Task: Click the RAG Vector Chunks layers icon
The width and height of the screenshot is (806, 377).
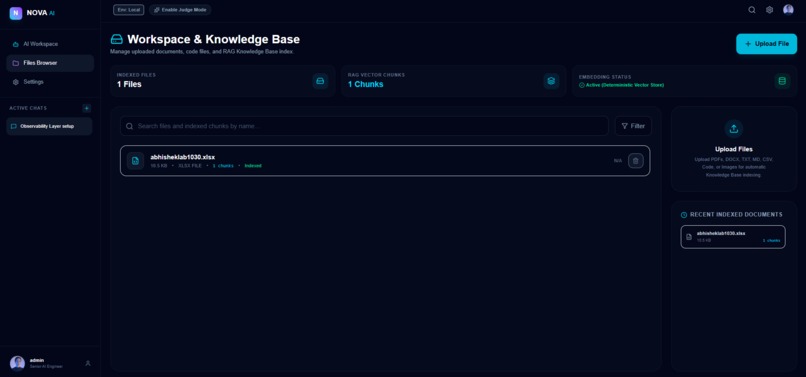Action: coord(551,81)
